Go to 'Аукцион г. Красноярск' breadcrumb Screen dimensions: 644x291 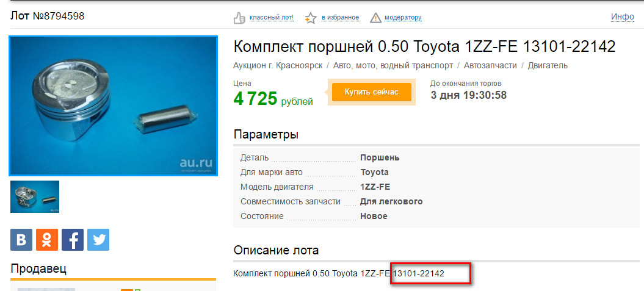coord(278,65)
